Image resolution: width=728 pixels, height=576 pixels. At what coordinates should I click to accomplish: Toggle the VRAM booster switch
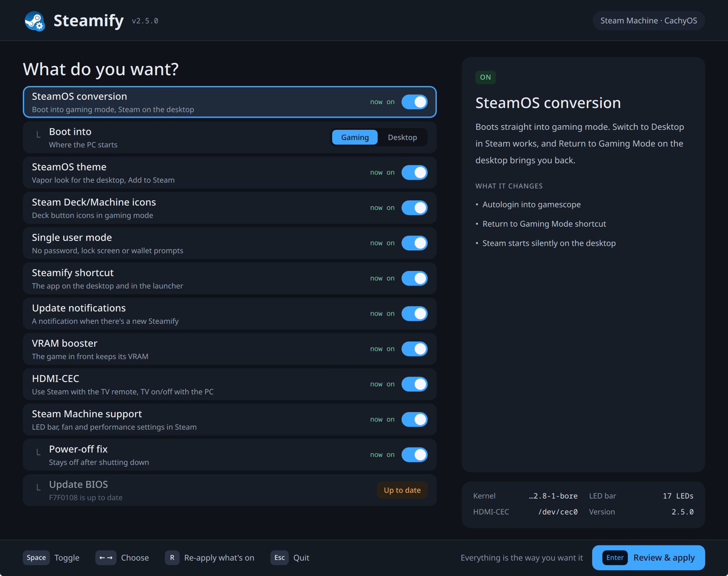[x=415, y=349]
